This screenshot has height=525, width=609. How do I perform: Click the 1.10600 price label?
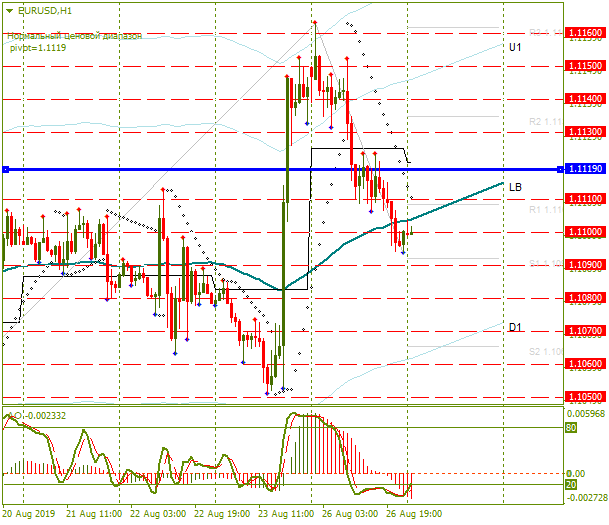pos(585,364)
